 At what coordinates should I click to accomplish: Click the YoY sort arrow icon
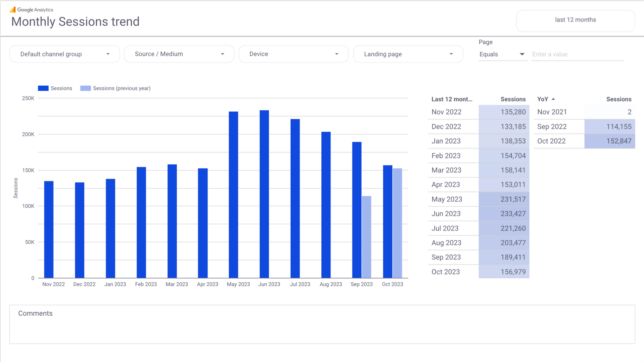coord(553,99)
